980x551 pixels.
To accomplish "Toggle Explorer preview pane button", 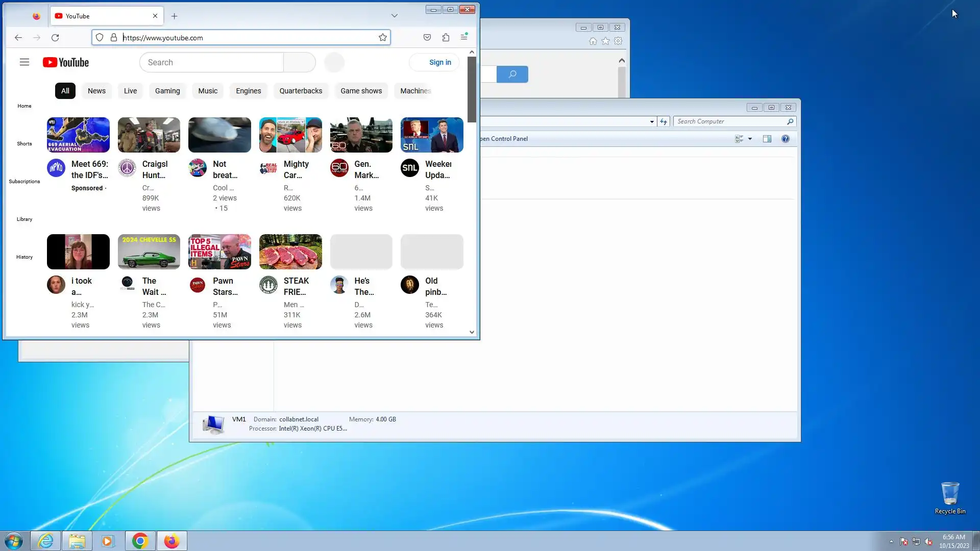I will click(x=767, y=139).
